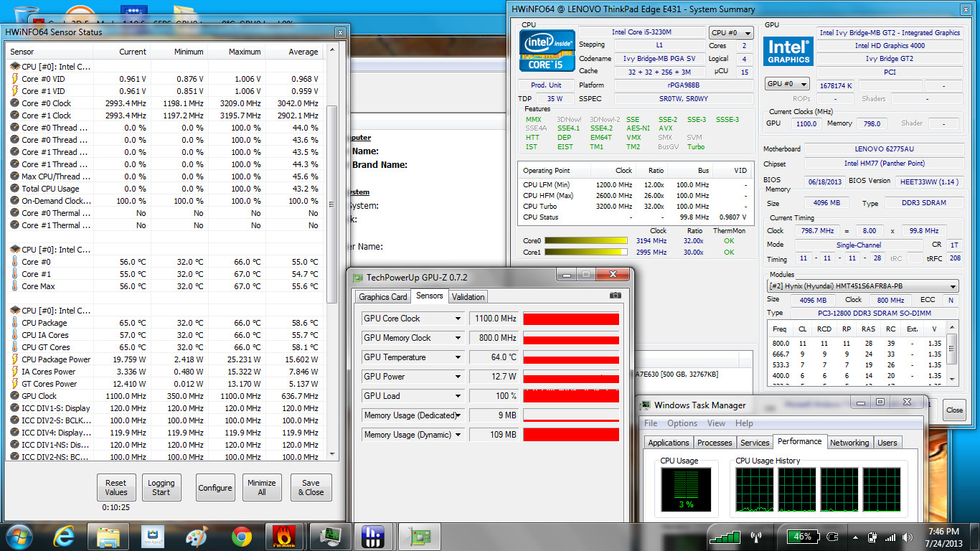Viewport: 980px width, 551px height.
Task: Open Task Manager Applications tab
Action: 669,443
